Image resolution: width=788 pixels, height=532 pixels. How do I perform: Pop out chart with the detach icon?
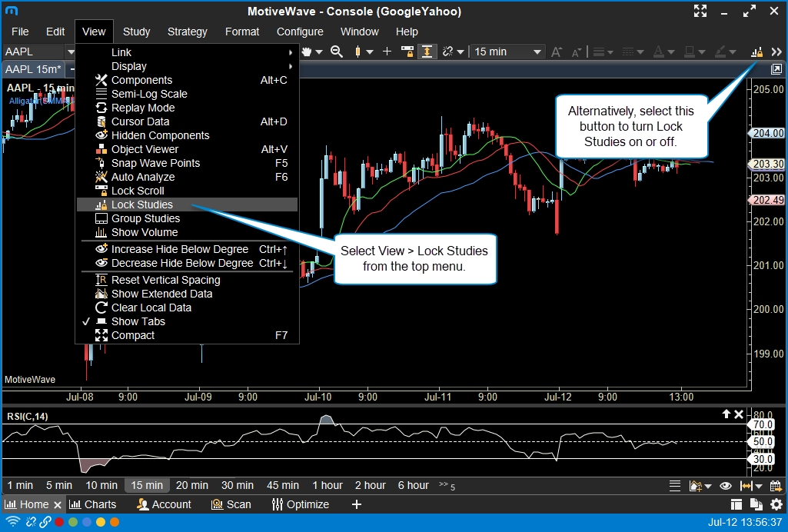click(776, 69)
